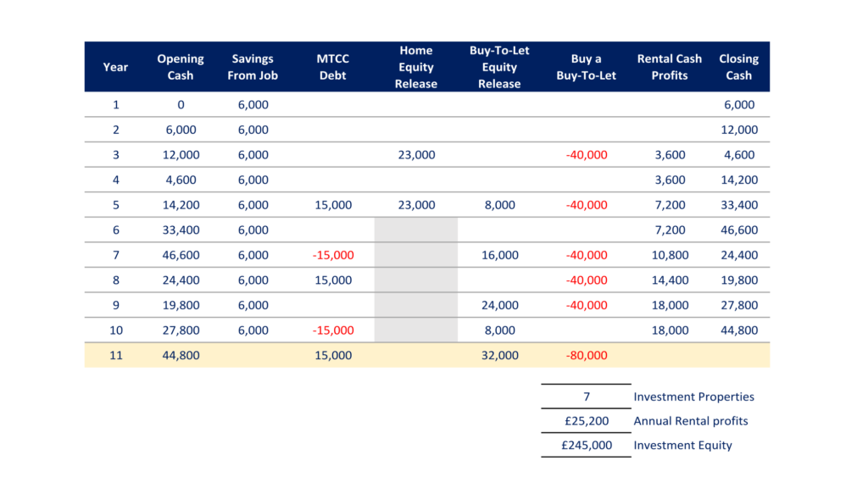The width and height of the screenshot is (868, 488).
Task: Click the number 11 in Year column
Action: [115, 355]
